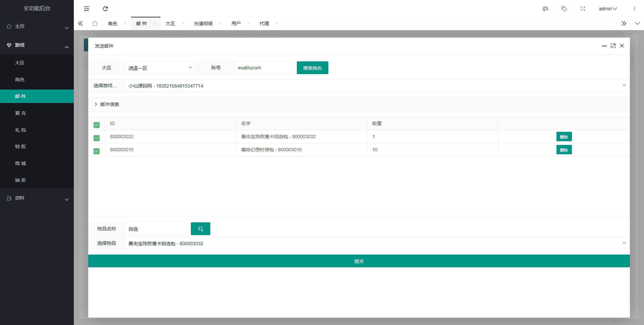Open 特权 in the sidebar

[x=37, y=147]
